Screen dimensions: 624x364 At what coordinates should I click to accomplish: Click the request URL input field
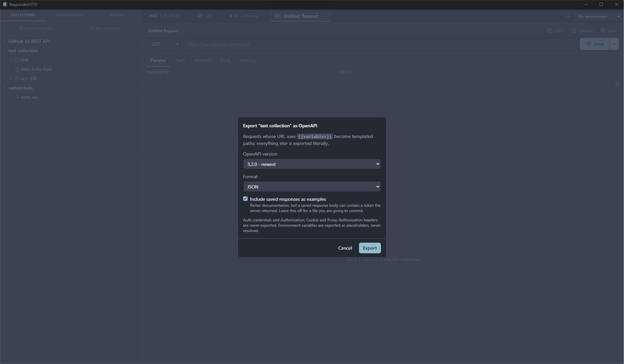point(380,44)
